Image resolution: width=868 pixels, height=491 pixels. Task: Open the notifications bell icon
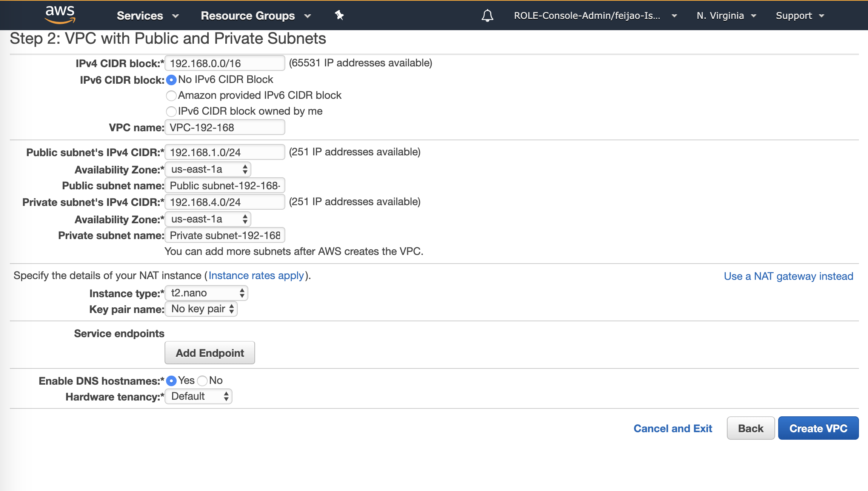tap(487, 15)
